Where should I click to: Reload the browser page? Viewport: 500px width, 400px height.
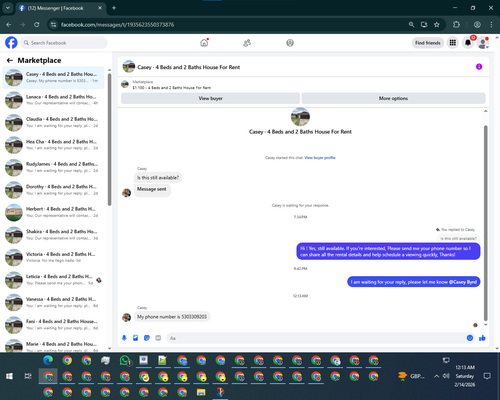pos(37,25)
